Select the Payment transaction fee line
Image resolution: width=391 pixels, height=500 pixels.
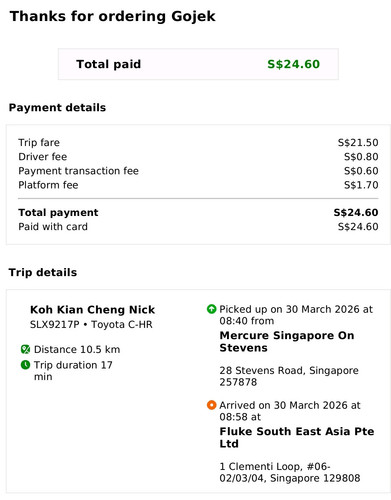[x=198, y=171]
